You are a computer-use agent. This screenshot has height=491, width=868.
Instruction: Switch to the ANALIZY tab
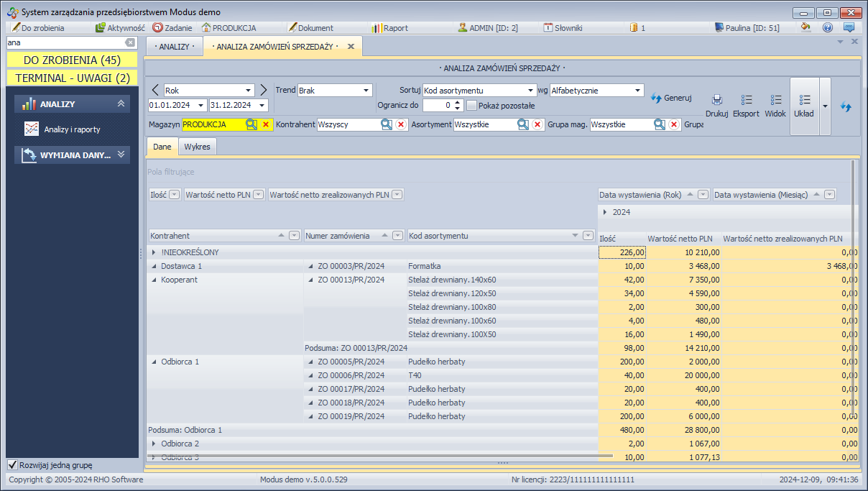[x=174, y=46]
